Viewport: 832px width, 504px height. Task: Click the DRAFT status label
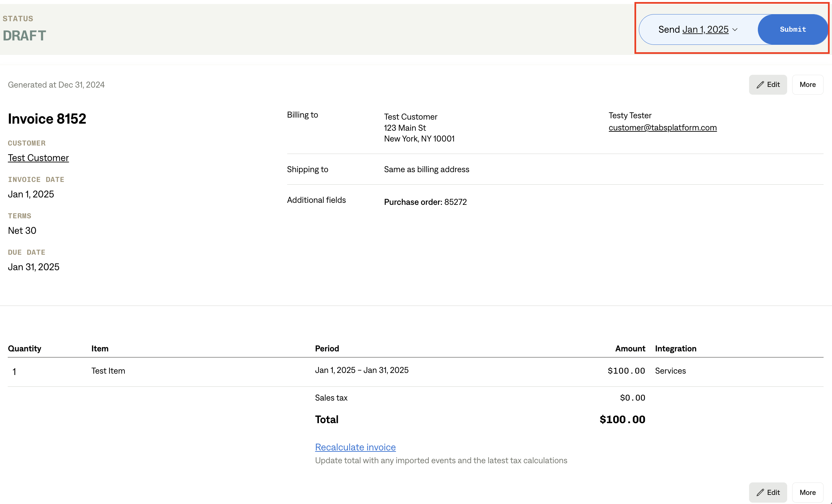tap(24, 35)
